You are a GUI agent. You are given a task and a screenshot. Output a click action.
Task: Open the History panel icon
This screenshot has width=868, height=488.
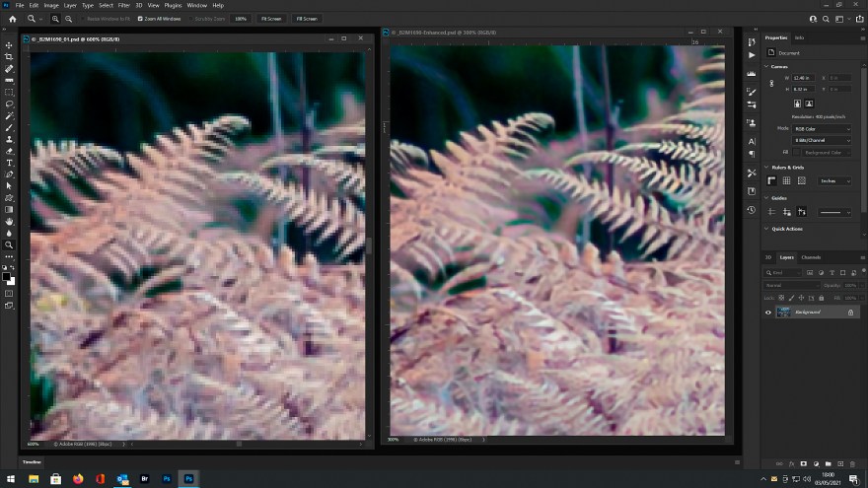tap(752, 210)
